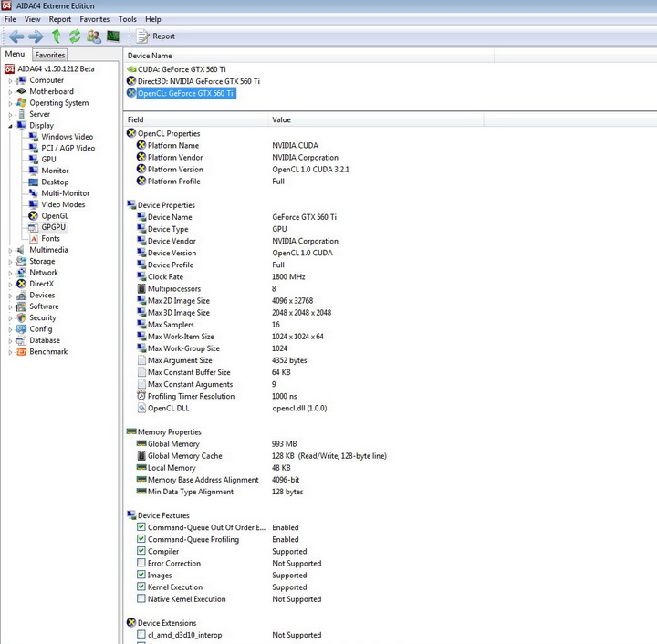The height and width of the screenshot is (644, 657).
Task: Expand the Computer tree node
Action: coord(10,80)
